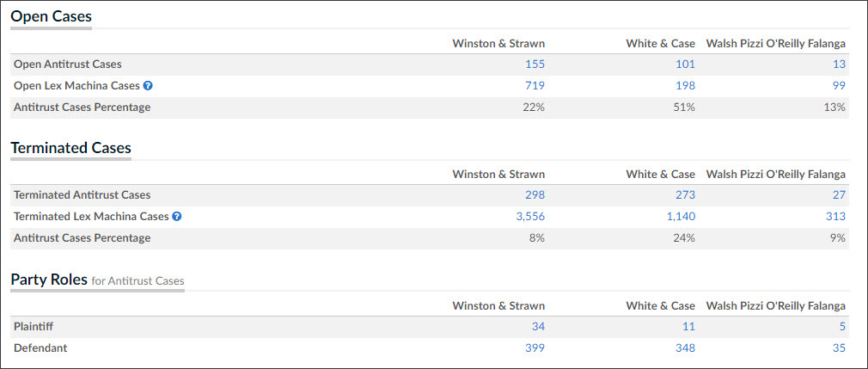This screenshot has width=868, height=369.
Task: Click help icon beside Terminated Lex Machina Cases
Action: coord(176,217)
